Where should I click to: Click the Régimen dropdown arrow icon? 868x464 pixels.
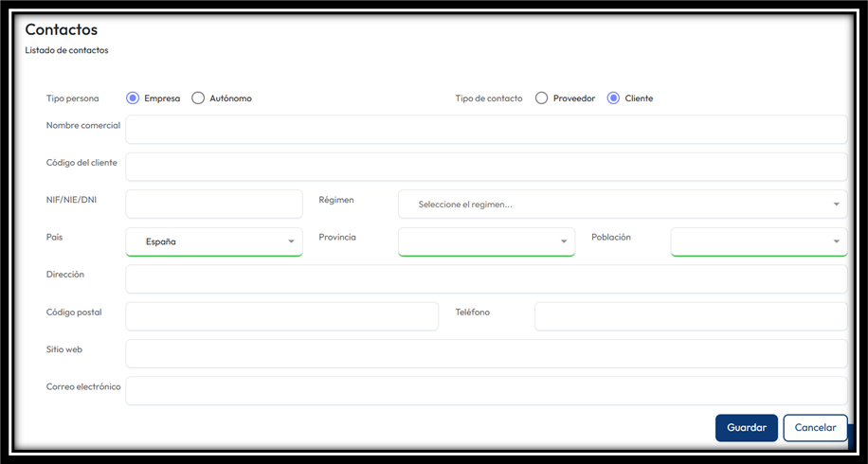[836, 205]
